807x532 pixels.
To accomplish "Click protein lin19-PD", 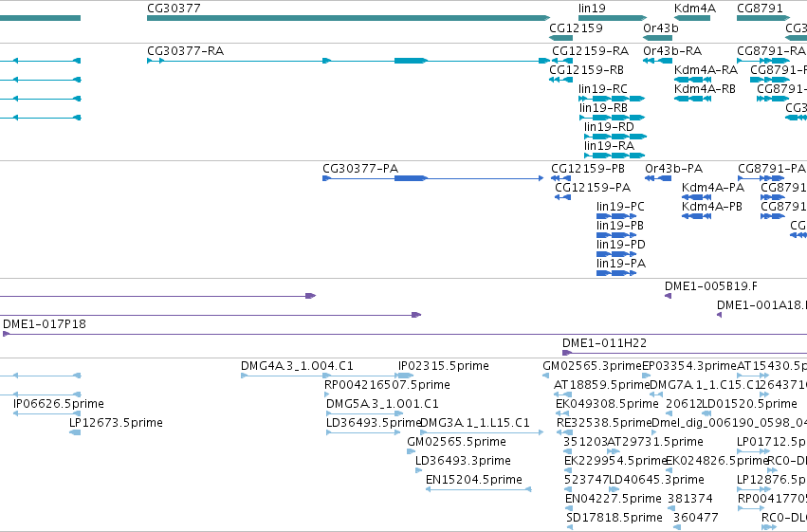I will click(621, 245).
